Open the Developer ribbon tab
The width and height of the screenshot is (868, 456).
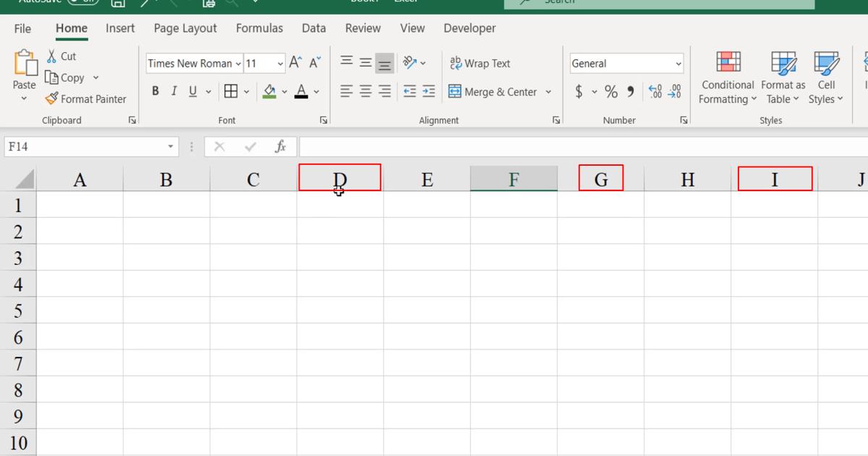469,28
